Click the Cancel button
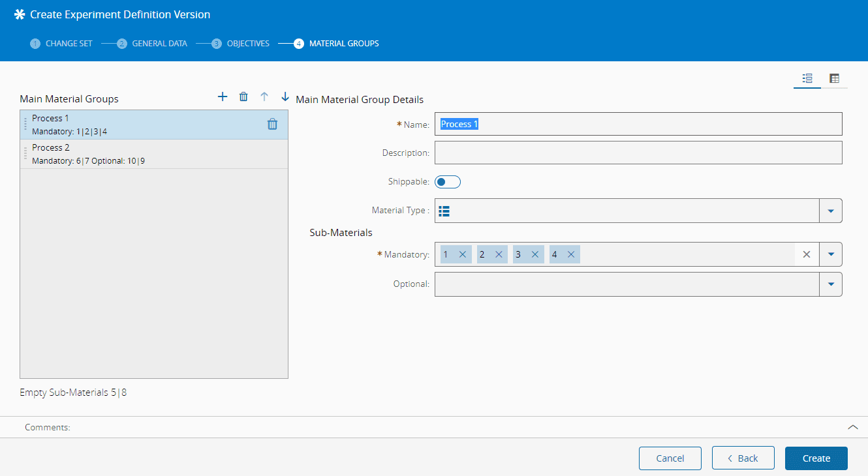The image size is (868, 476). pos(670,458)
